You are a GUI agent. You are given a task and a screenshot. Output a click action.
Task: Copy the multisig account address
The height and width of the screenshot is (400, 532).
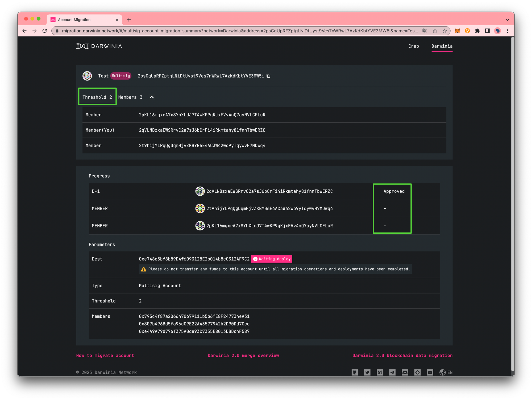[x=268, y=76]
